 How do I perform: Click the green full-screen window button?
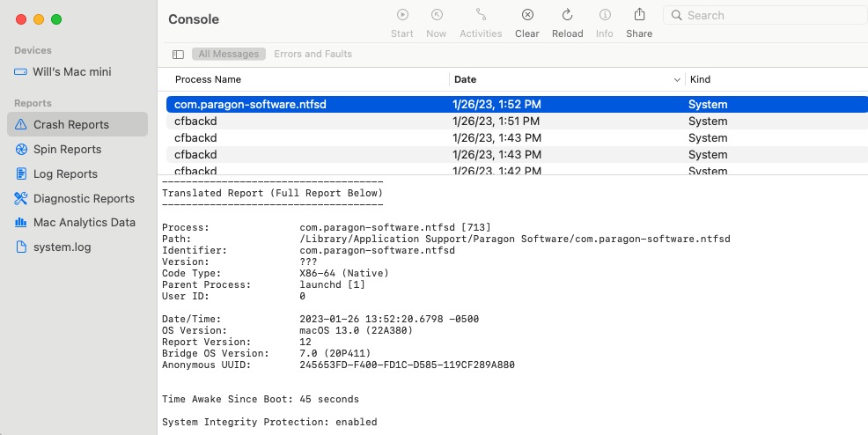56,19
